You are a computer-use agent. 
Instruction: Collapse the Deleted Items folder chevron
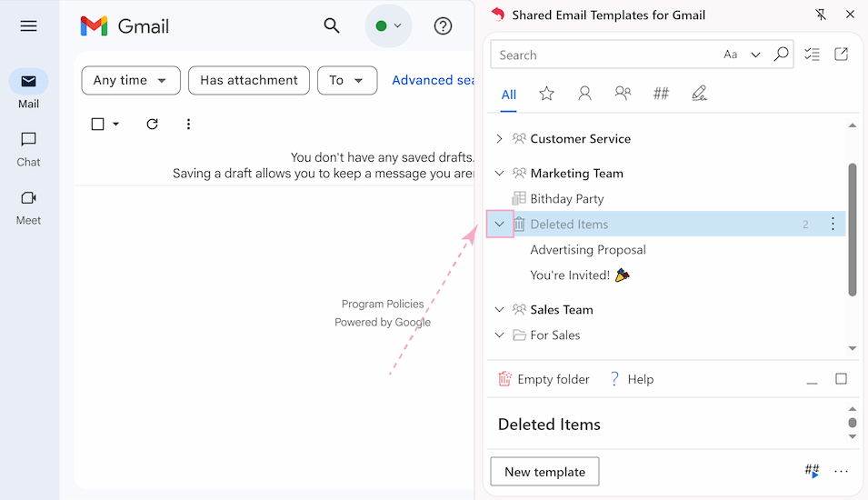500,225
